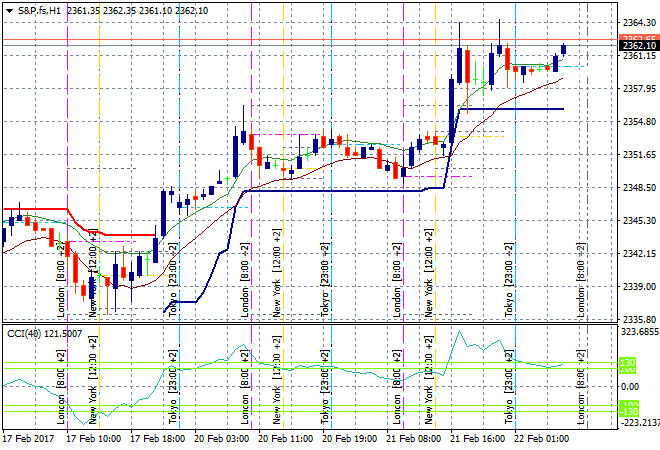Image resolution: width=660 pixels, height=450 pixels.
Task: Click the 2345.30 price scale label
Action: coord(637,221)
